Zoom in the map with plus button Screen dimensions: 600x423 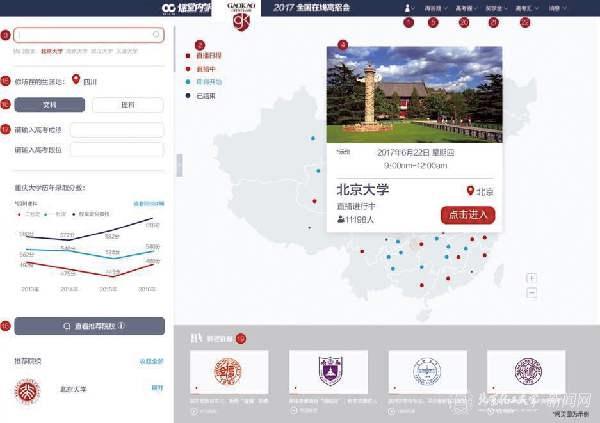532,278
